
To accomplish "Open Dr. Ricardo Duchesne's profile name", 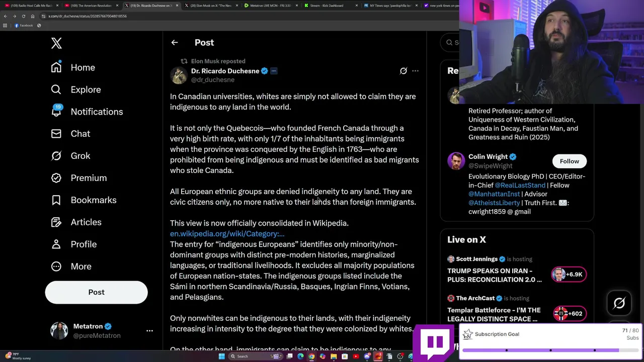I will tap(225, 71).
